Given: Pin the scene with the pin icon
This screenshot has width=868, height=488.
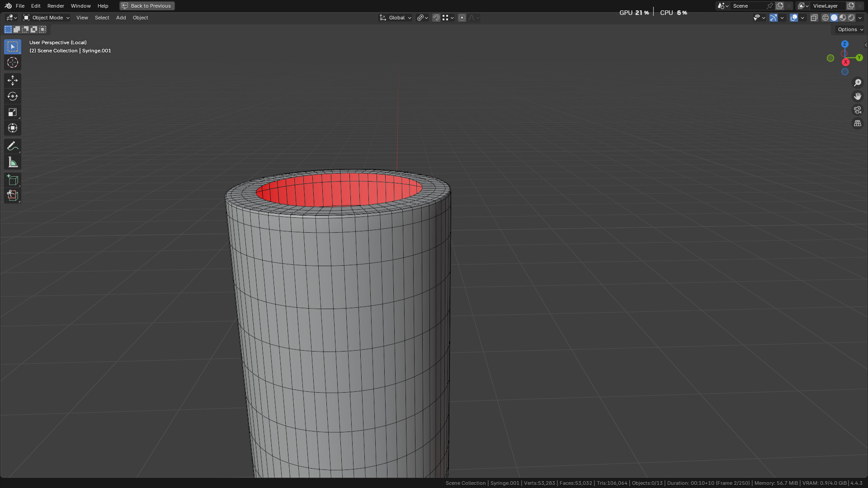Looking at the screenshot, I should tap(770, 6).
